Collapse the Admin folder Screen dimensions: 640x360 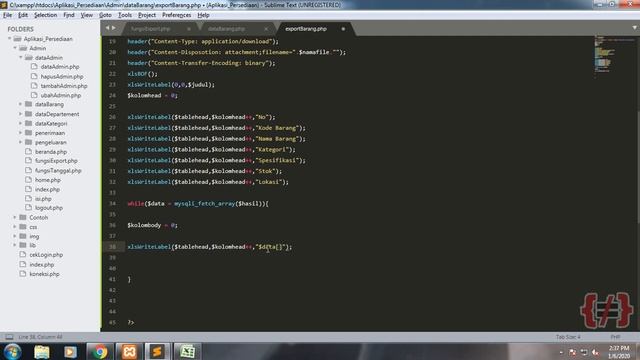pos(15,48)
